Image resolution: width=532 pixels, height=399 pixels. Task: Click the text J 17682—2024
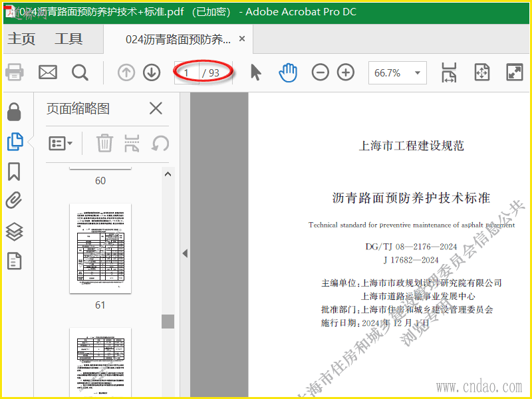pyautogui.click(x=411, y=260)
